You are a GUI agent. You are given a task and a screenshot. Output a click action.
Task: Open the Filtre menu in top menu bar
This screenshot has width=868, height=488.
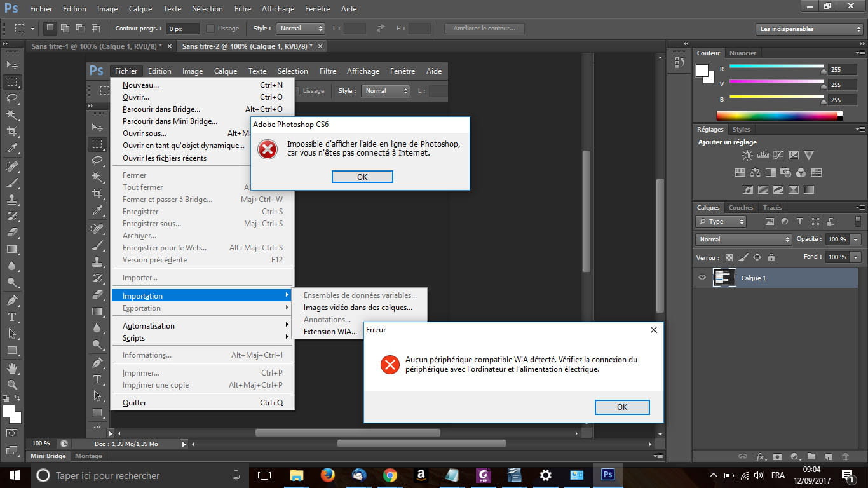click(242, 9)
